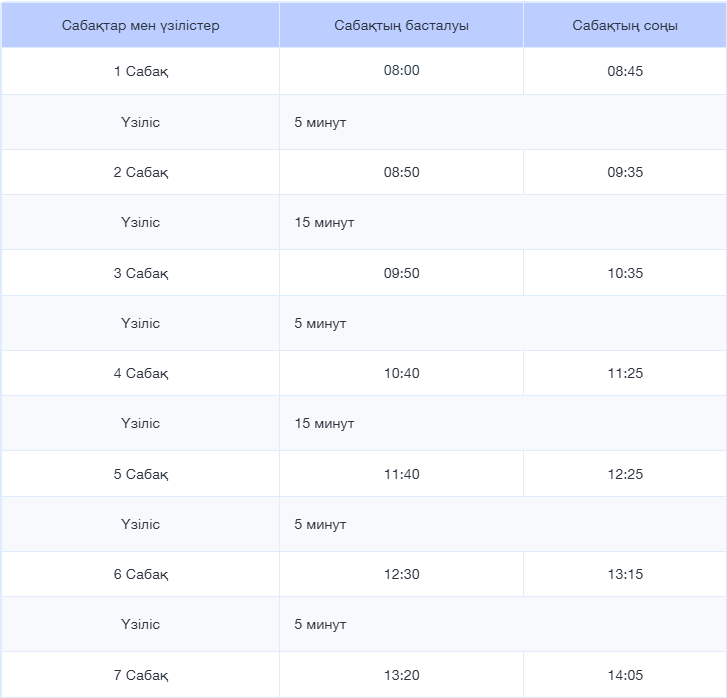Click the 09:50 start time cell
This screenshot has width=727, height=698.
point(401,273)
